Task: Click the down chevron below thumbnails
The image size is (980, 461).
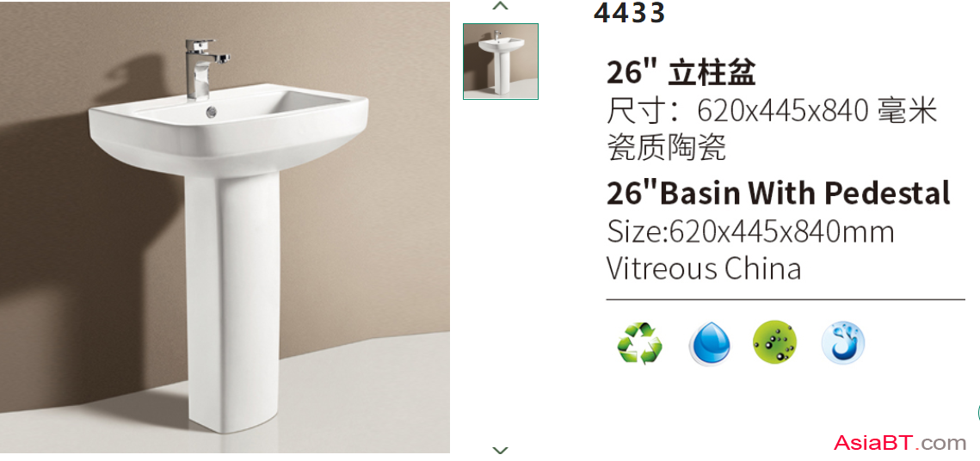Action: pyautogui.click(x=501, y=450)
